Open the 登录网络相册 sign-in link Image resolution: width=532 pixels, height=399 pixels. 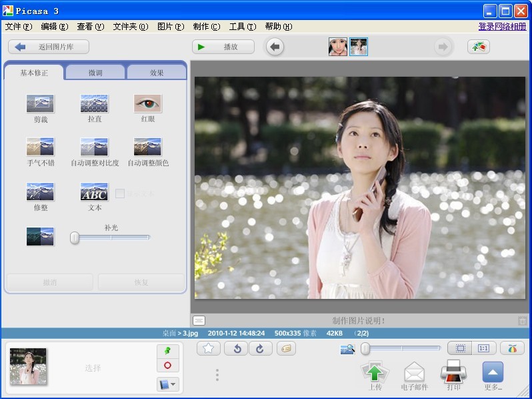[x=501, y=27]
